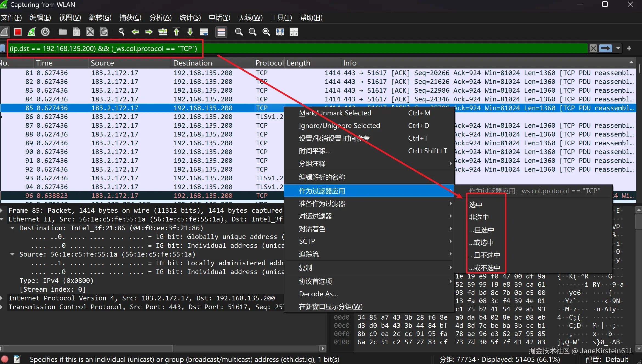Image resolution: width=642 pixels, height=364 pixels.
Task: Open capture options gear icon
Action: point(45,32)
